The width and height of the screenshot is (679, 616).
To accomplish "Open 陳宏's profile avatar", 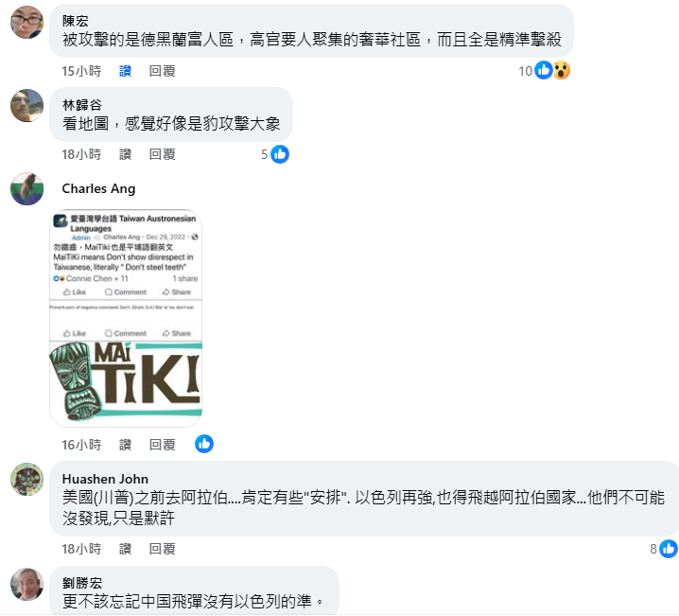I will click(26, 22).
